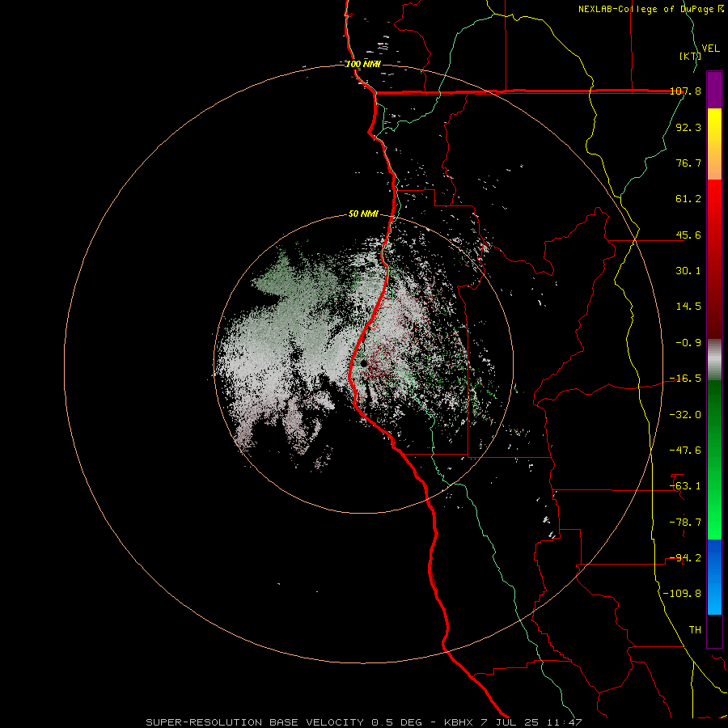Click the gray near-zero segment of the color bar
This screenshot has width=728, height=728.
[714, 360]
